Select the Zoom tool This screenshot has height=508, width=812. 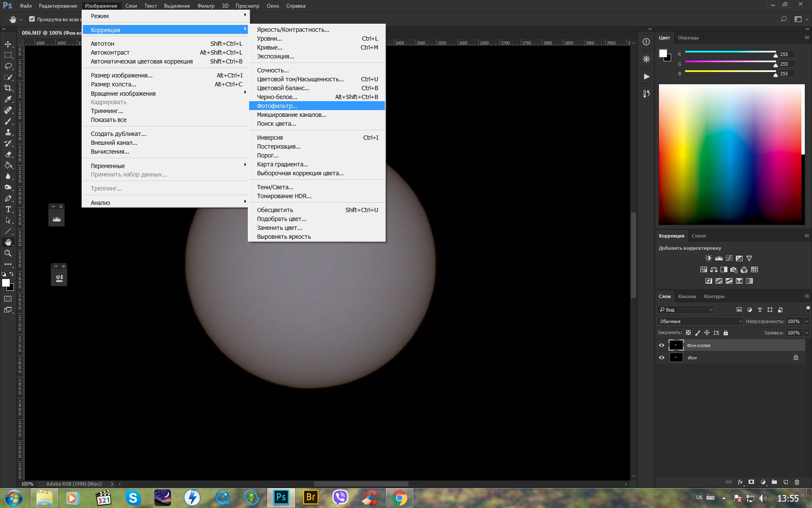pos(8,253)
